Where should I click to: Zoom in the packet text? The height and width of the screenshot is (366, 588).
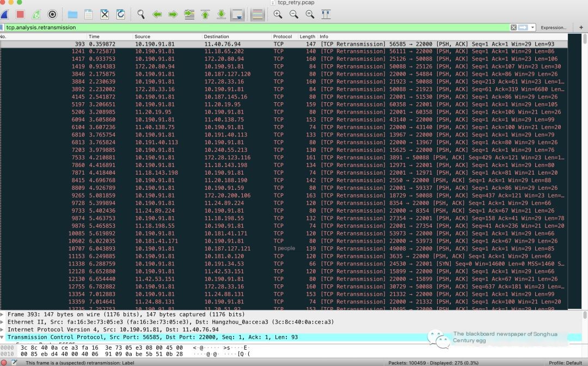278,15
